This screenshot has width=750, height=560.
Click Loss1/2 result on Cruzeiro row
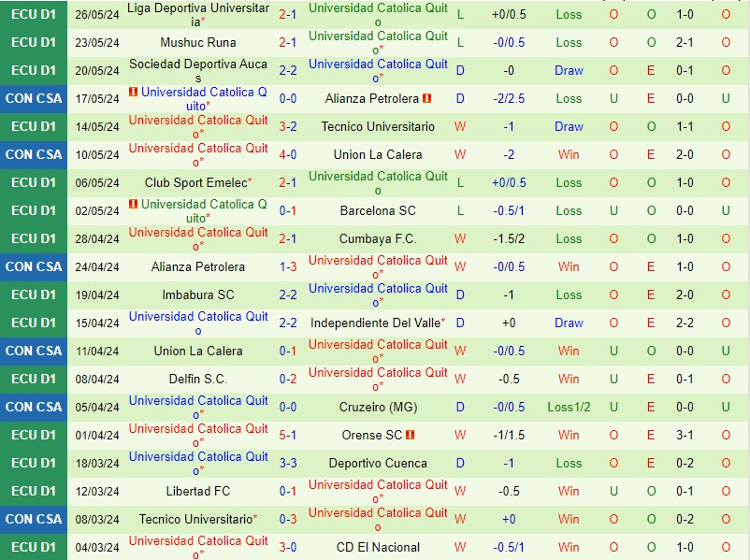pos(569,407)
